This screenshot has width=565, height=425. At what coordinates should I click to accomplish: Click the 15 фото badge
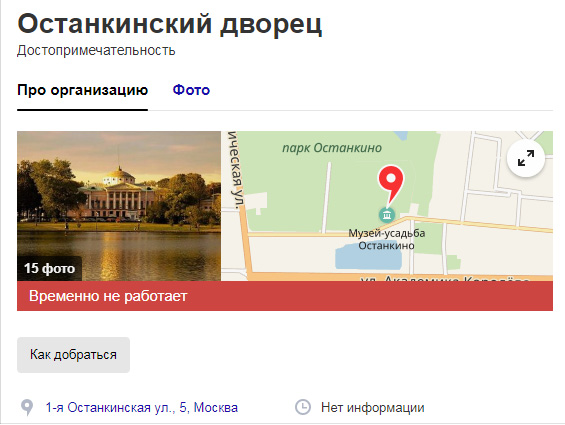(49, 269)
